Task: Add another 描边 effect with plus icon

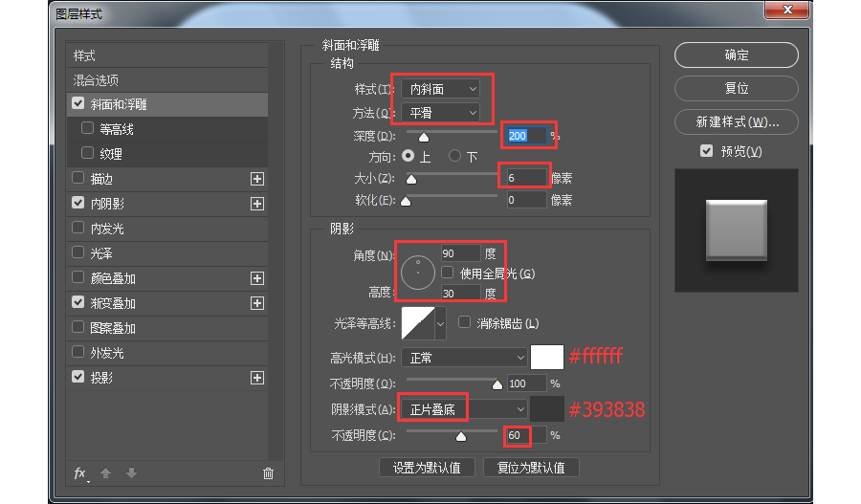Action: point(257,179)
